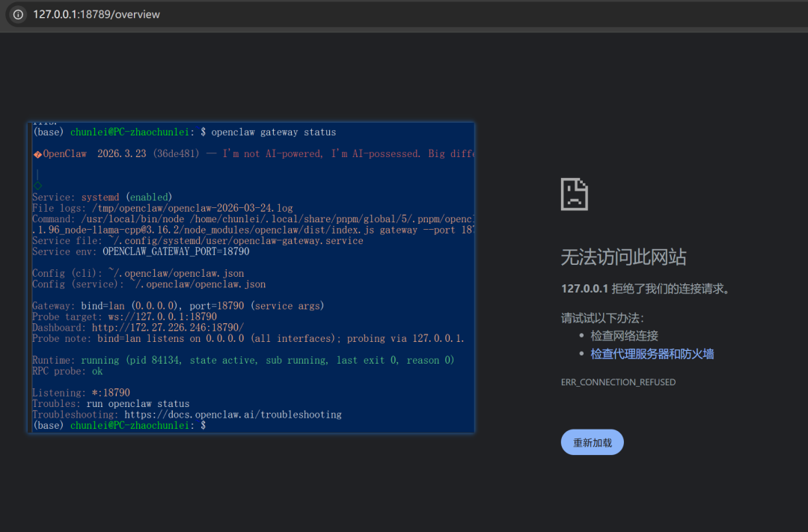Image resolution: width=808 pixels, height=532 pixels.
Task: Click the ERR_CONNECTION_REFUSED error code text
Action: point(618,382)
